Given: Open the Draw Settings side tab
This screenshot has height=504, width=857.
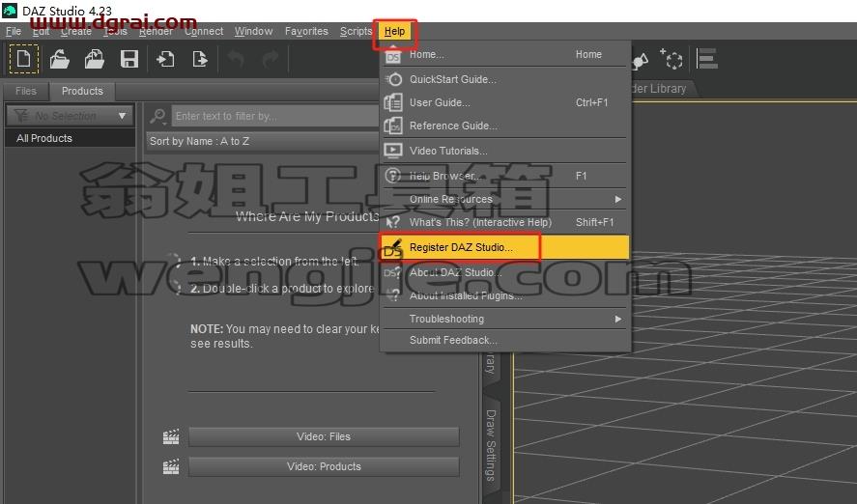Looking at the screenshot, I should coord(491,445).
